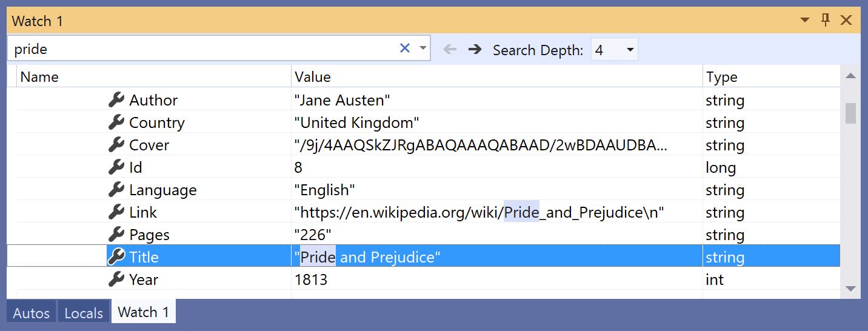Select the Cover base64 string value
The image size is (868, 331).
click(481, 145)
